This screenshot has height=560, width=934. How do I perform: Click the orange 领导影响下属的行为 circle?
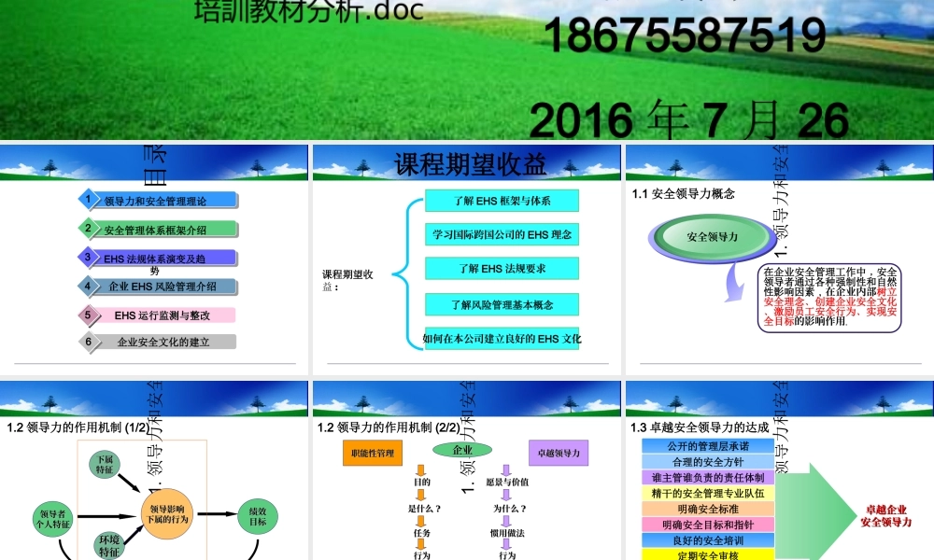167,513
